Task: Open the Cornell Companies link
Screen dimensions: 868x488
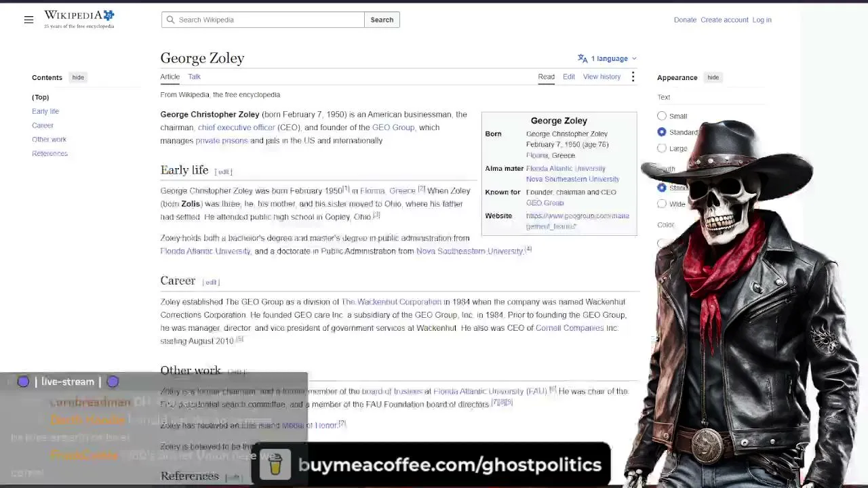Action: (570, 327)
